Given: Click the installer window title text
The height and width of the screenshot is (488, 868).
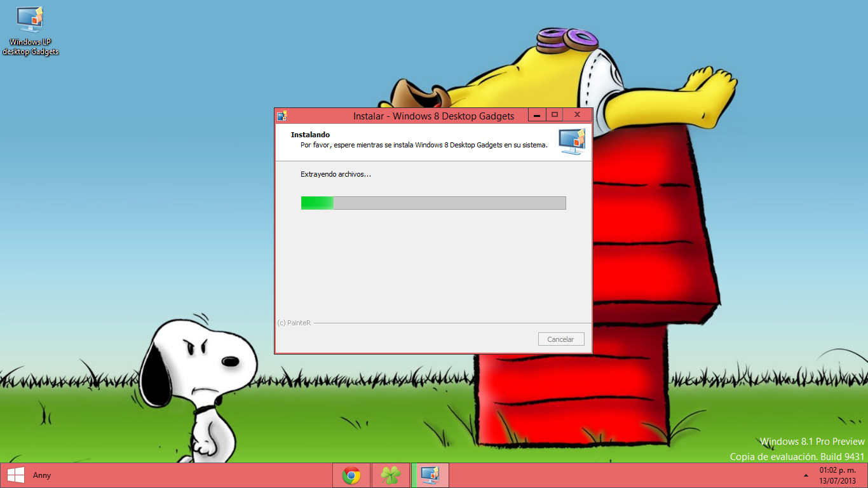Looking at the screenshot, I should coord(433,116).
